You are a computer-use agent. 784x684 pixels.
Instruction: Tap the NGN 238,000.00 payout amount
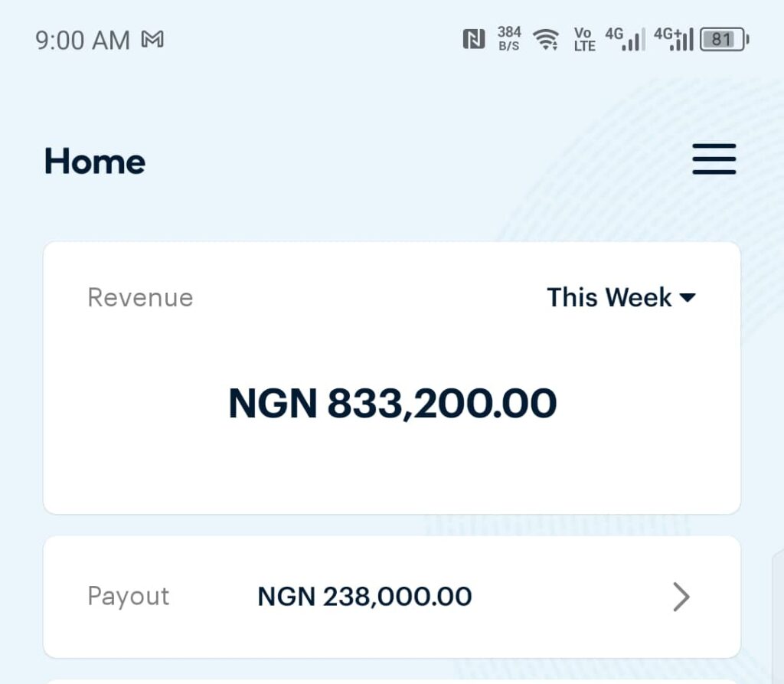364,597
